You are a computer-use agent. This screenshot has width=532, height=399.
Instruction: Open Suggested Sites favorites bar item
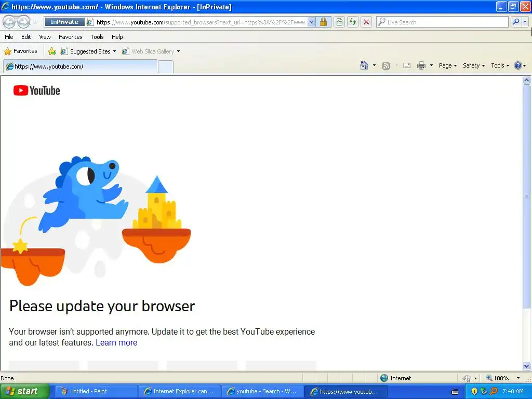tap(88, 51)
